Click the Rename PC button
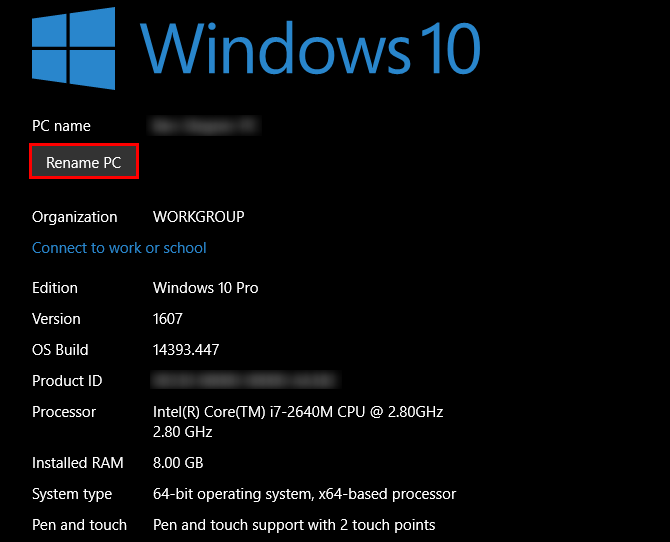This screenshot has width=670, height=542. click(84, 162)
